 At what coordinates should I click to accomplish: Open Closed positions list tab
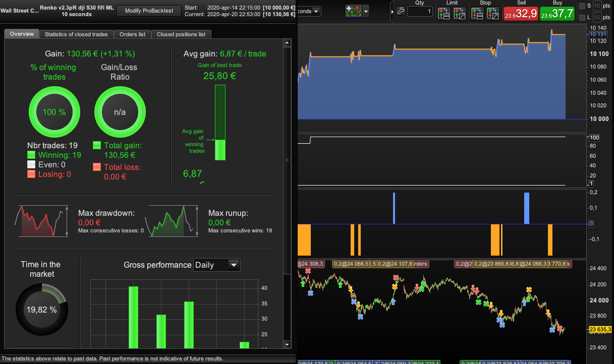point(181,34)
